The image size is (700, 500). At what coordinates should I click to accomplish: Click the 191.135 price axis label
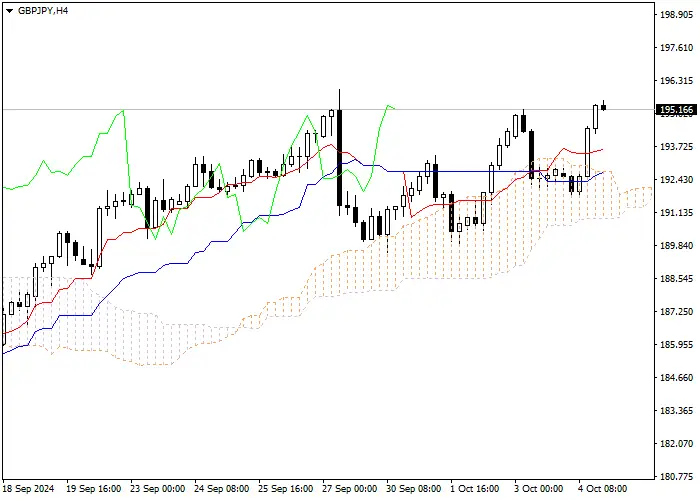coord(676,213)
